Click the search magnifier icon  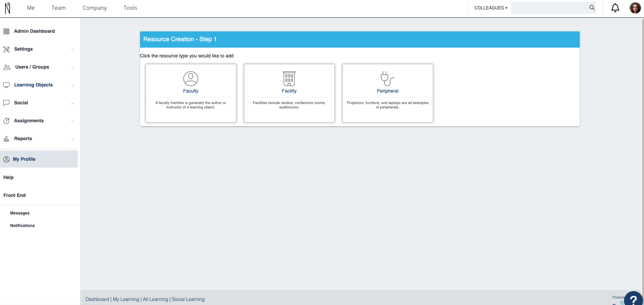[x=592, y=7]
